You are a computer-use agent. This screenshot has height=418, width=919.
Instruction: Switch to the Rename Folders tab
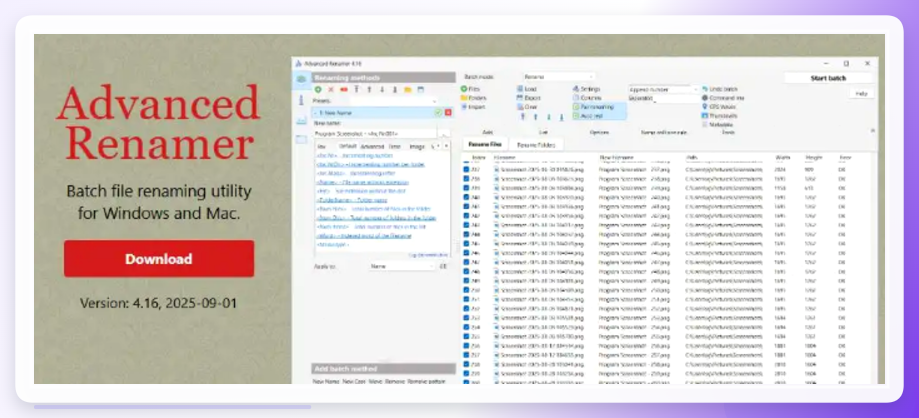coord(536,144)
